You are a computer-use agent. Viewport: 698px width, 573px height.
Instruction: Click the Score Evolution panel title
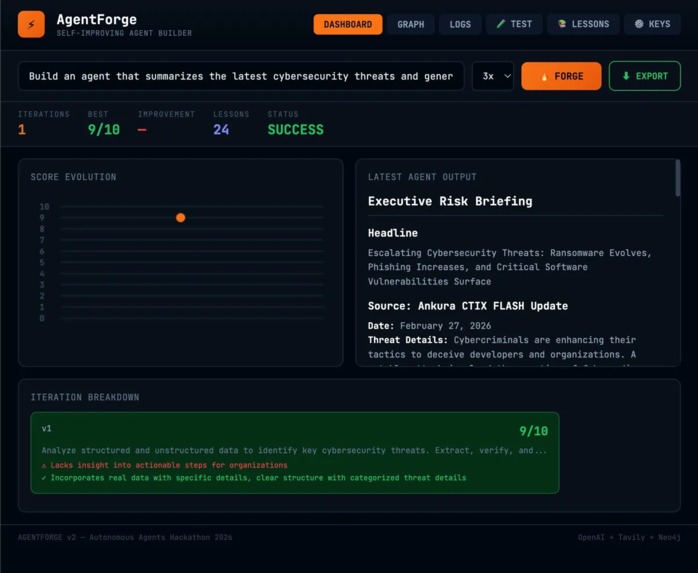coord(73,177)
